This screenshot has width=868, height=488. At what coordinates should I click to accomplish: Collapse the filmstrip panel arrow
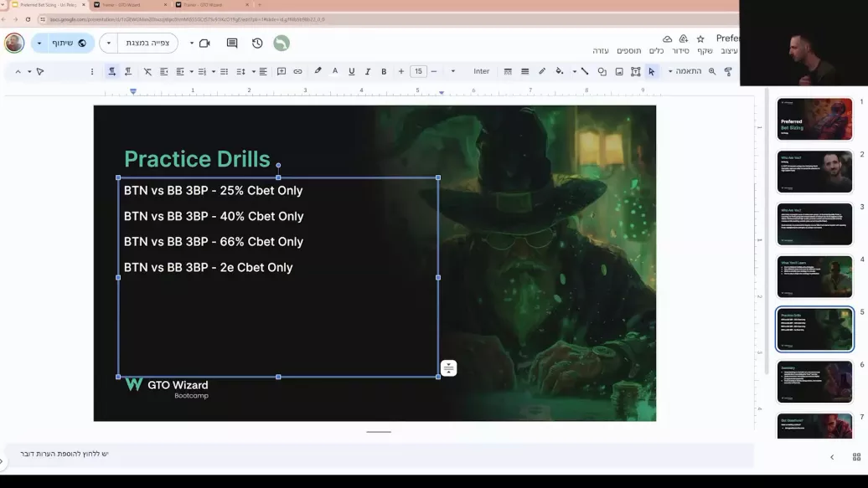[x=832, y=457]
